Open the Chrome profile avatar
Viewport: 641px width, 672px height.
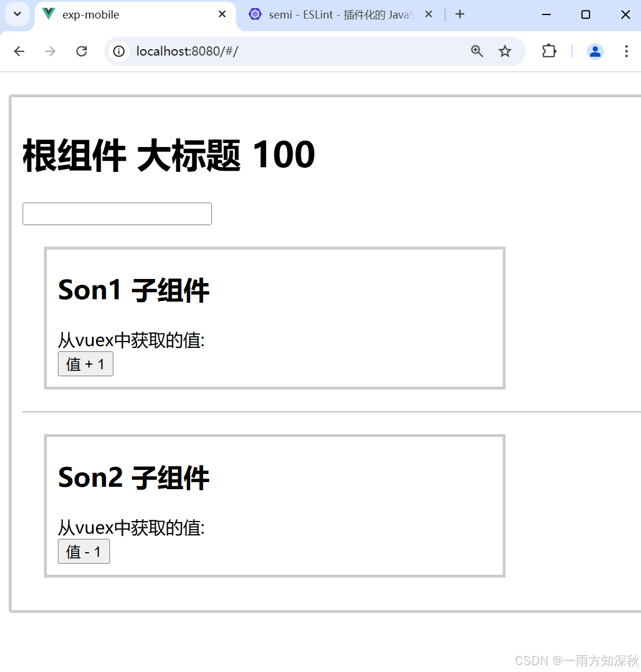coord(595,52)
